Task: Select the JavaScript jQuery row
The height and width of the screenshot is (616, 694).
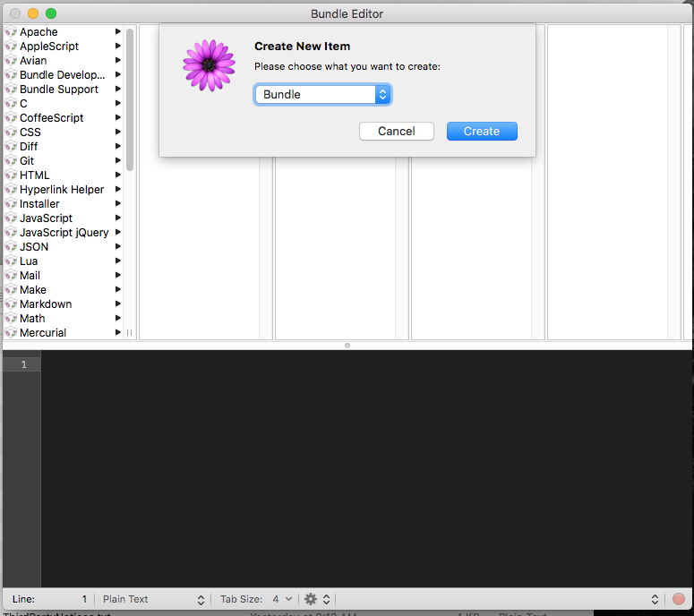Action: coord(63,232)
